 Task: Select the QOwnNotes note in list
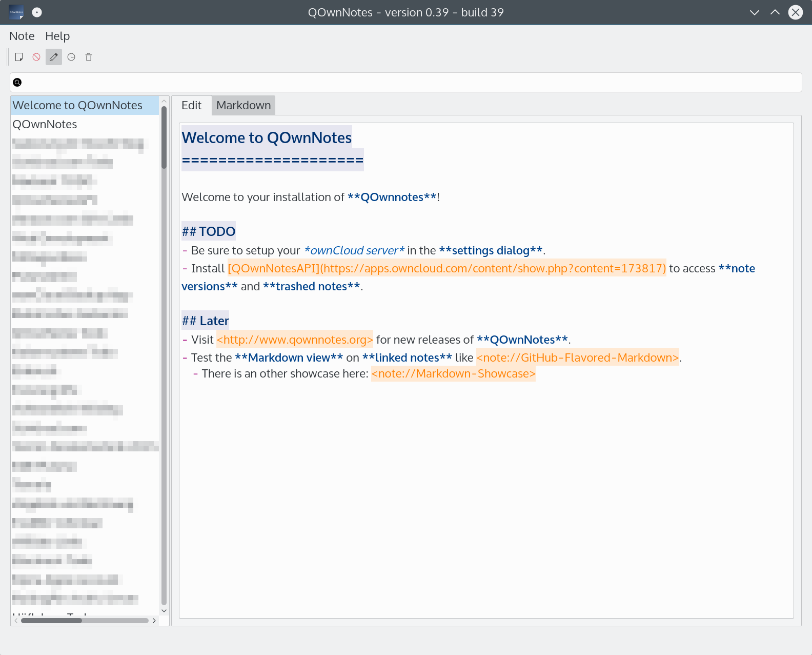(85, 124)
